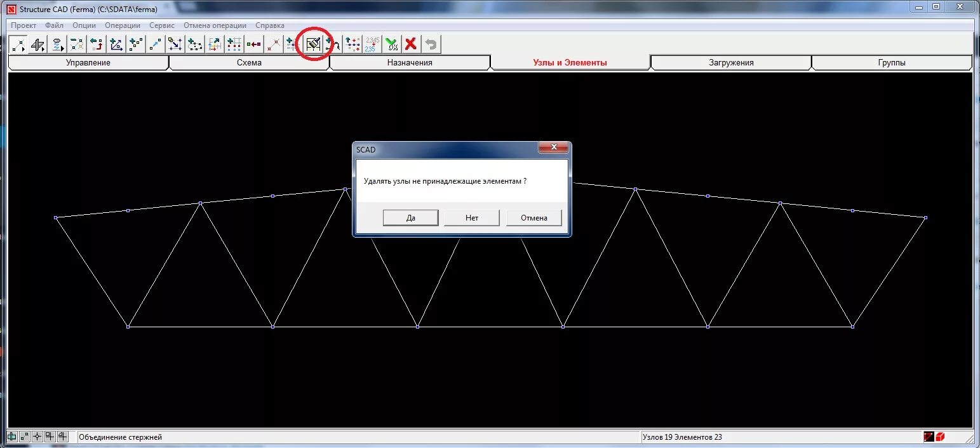Open the Файл menu
Image resolution: width=980 pixels, height=448 pixels.
coord(55,25)
